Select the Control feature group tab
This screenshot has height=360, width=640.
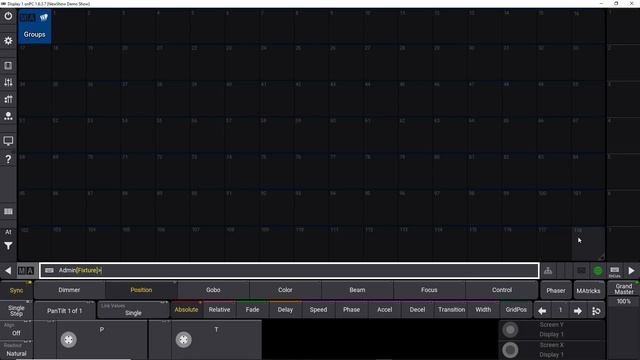point(502,290)
